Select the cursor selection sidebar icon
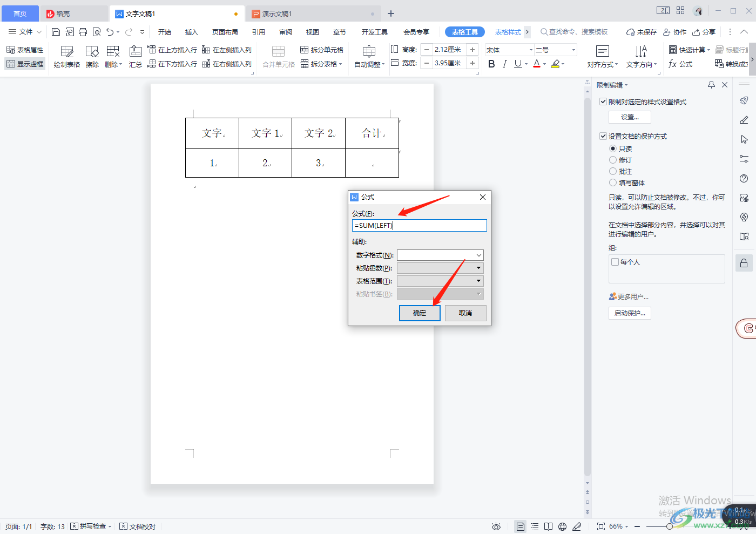 pyautogui.click(x=744, y=139)
